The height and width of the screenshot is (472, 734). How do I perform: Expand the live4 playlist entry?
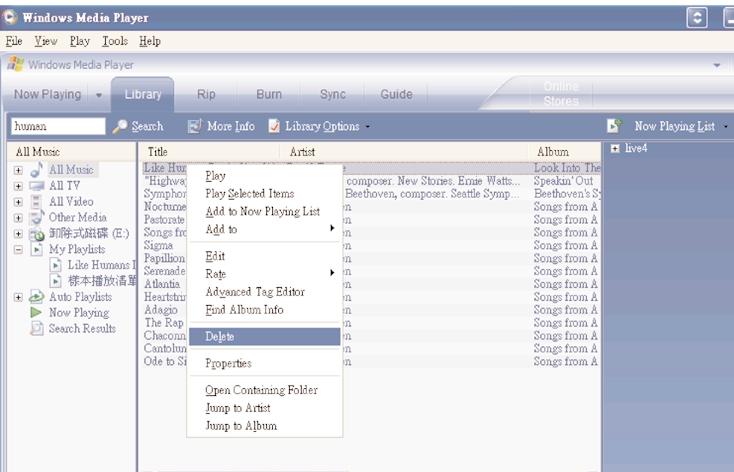click(x=615, y=148)
